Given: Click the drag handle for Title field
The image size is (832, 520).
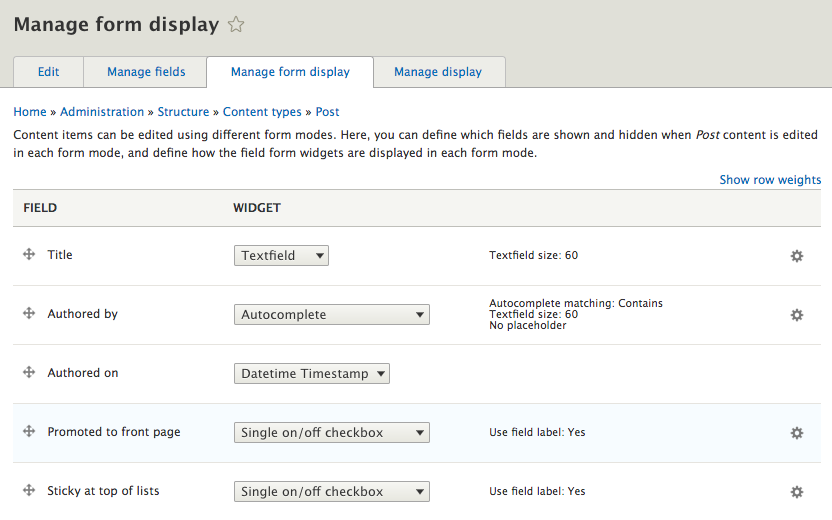Looking at the screenshot, I should pos(29,255).
